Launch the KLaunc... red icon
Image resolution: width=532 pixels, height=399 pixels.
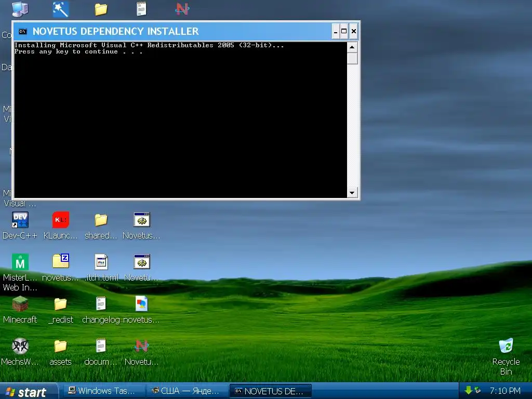(x=61, y=225)
